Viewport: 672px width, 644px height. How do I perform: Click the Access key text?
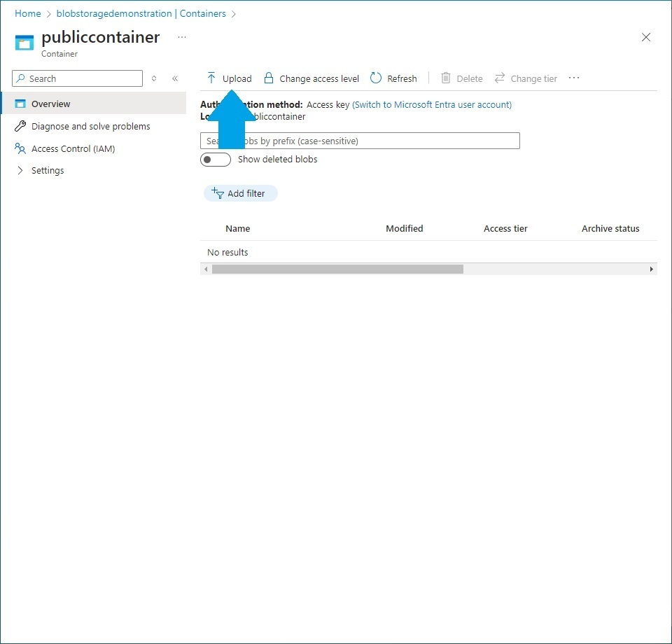coord(328,104)
